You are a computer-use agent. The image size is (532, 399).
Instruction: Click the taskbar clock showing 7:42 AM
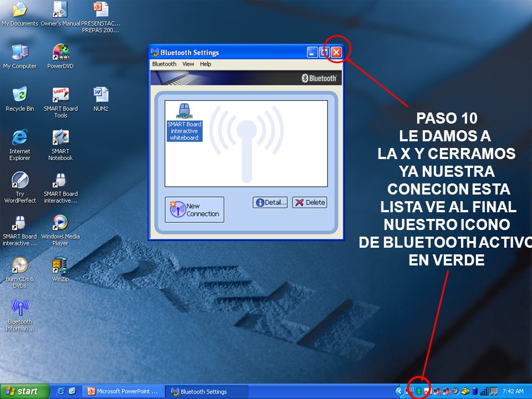pyautogui.click(x=513, y=391)
